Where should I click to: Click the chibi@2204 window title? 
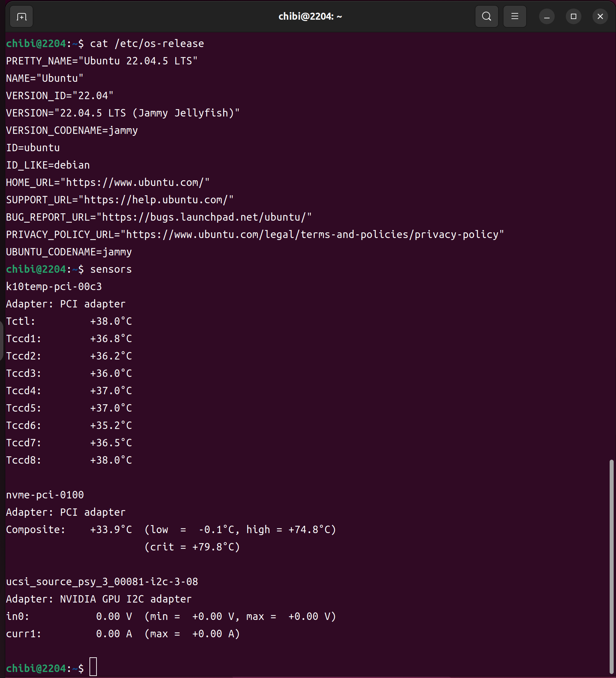click(x=310, y=16)
